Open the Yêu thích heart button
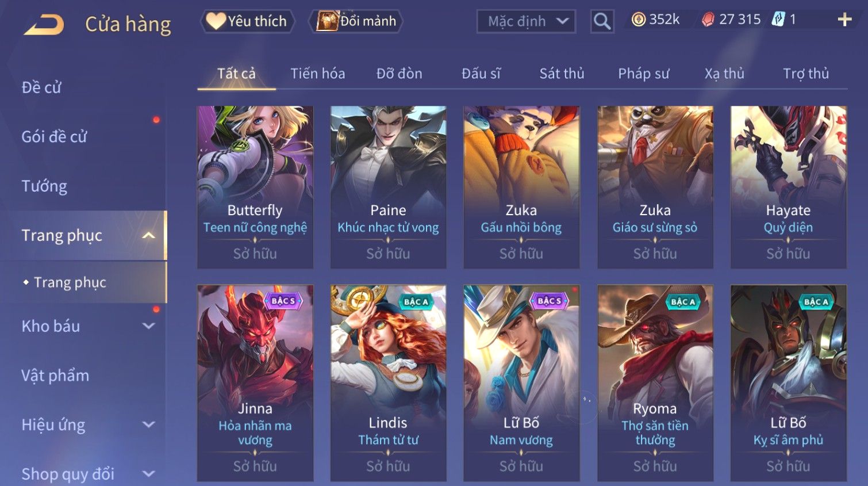The image size is (868, 486). click(248, 21)
